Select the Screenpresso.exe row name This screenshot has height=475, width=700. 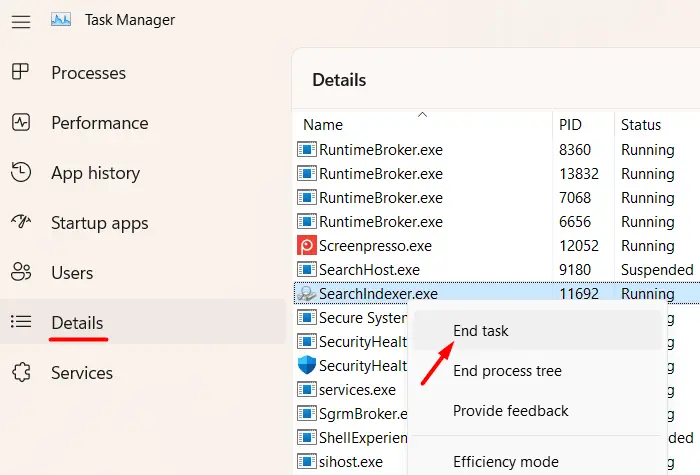pyautogui.click(x=375, y=246)
